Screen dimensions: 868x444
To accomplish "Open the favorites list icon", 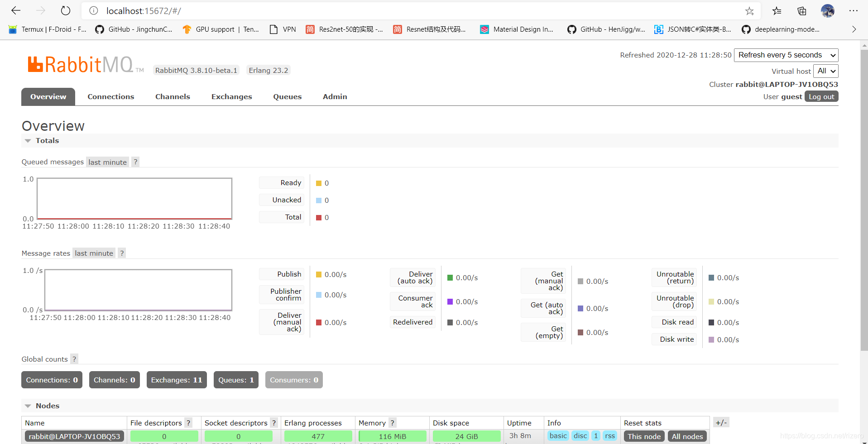I will click(x=777, y=11).
